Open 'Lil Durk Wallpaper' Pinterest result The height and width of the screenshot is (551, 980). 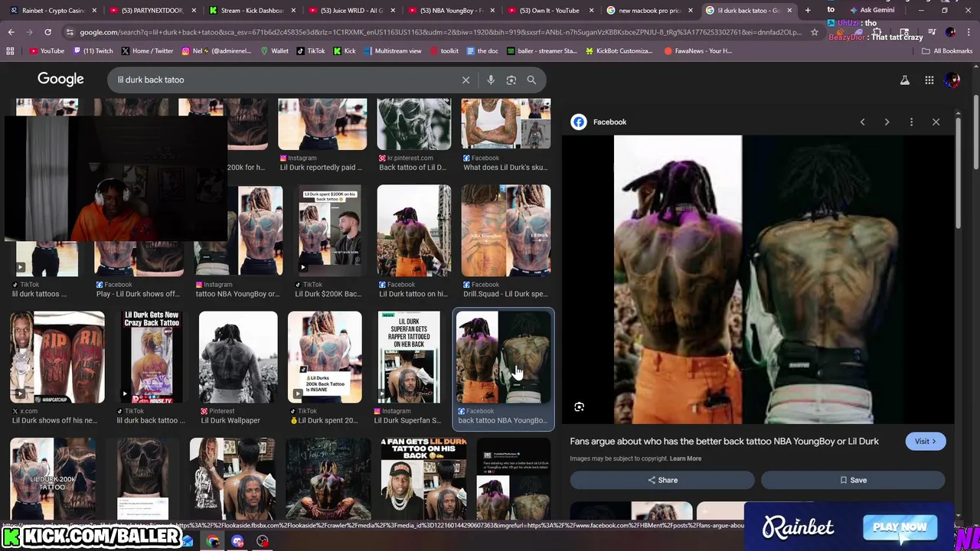pyautogui.click(x=238, y=368)
